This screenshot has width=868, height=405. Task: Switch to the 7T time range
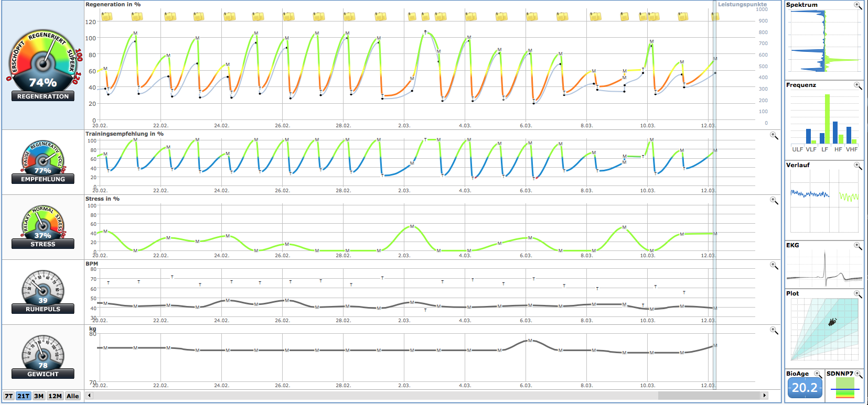9,396
